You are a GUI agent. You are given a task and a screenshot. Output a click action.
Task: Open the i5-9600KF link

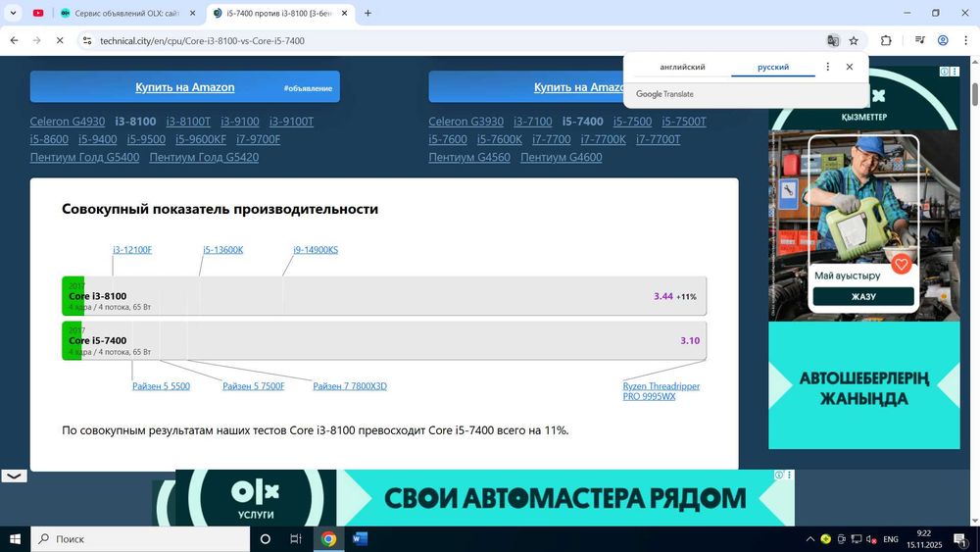pos(201,139)
